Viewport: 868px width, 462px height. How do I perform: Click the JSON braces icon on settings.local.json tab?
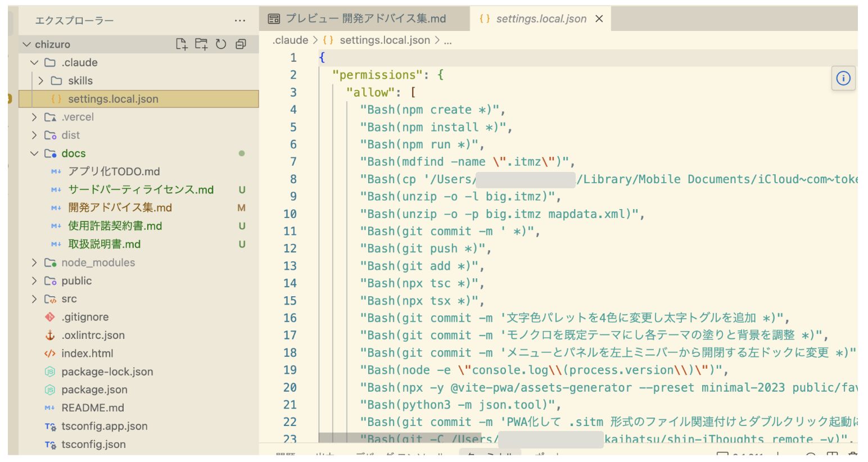coord(485,19)
